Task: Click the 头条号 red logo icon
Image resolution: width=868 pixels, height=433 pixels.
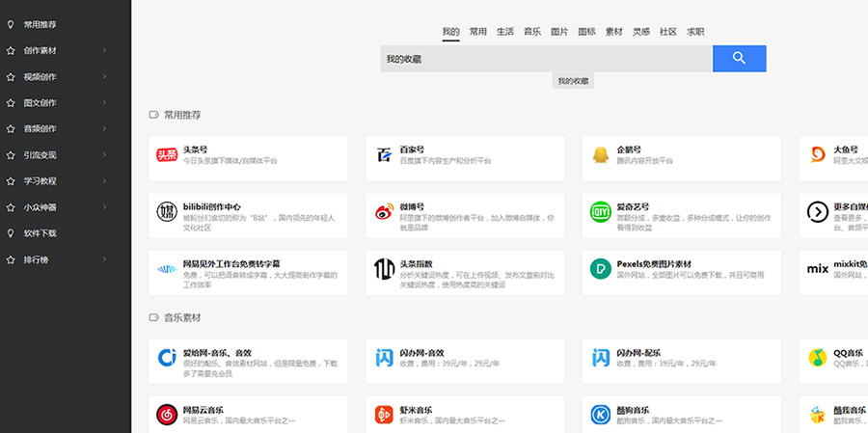Action: (167, 155)
